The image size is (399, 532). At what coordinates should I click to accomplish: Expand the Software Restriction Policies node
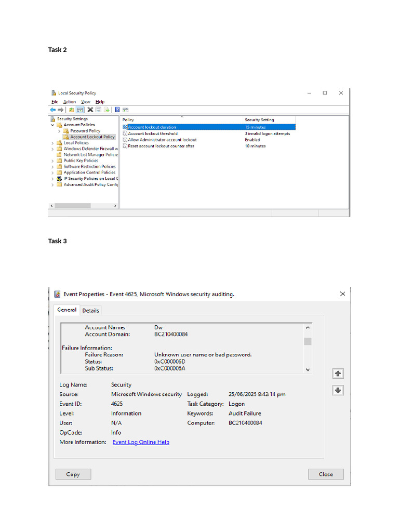pos(52,167)
